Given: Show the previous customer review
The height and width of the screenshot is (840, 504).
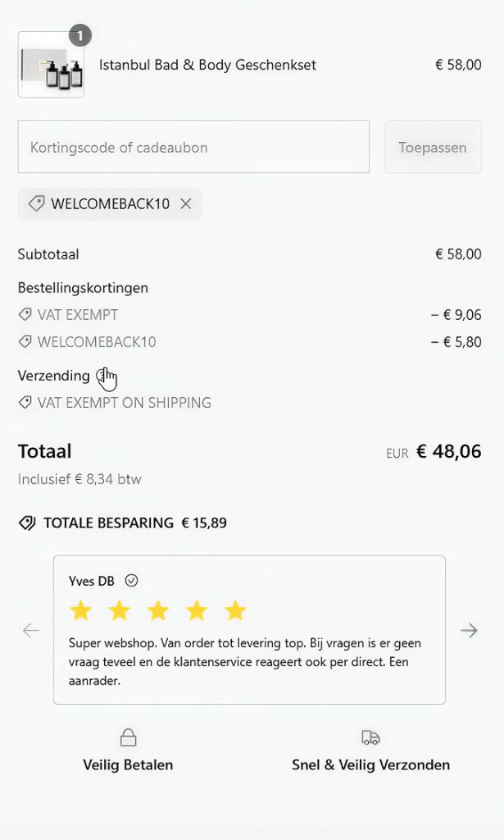Looking at the screenshot, I should coord(31,631).
